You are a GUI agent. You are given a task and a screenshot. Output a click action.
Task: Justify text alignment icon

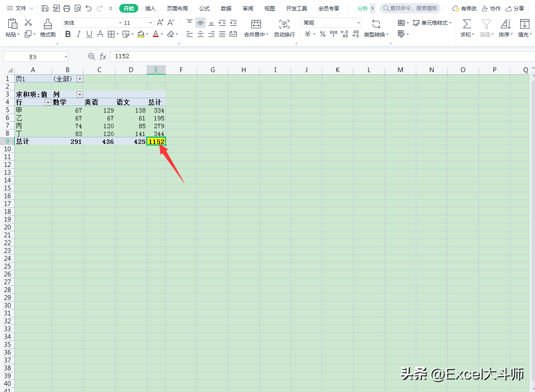[x=222, y=34]
